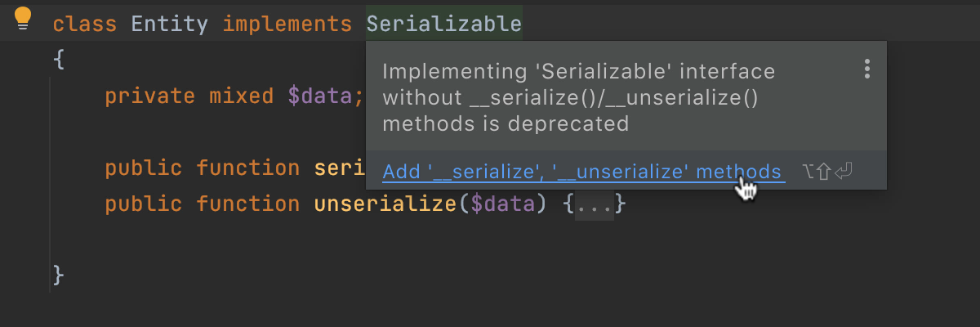The width and height of the screenshot is (980, 327).
Task: Click the 'class' keyword
Action: click(x=85, y=24)
